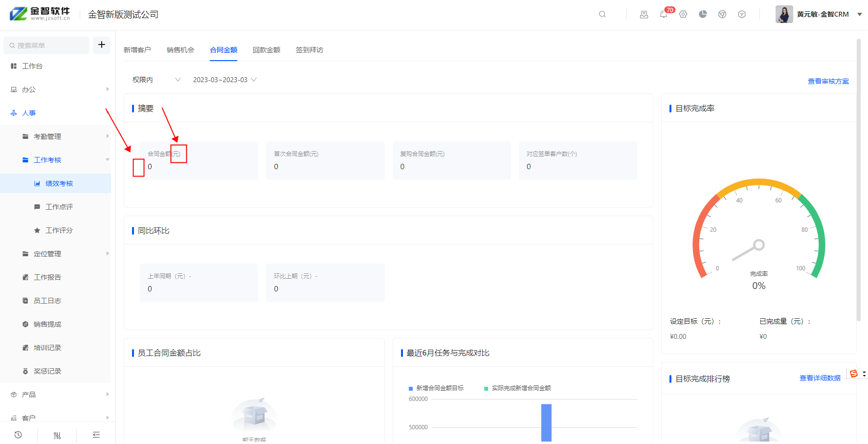The width and height of the screenshot is (868, 444).
Task: Open 工作台 in the sidebar
Action: click(32, 66)
